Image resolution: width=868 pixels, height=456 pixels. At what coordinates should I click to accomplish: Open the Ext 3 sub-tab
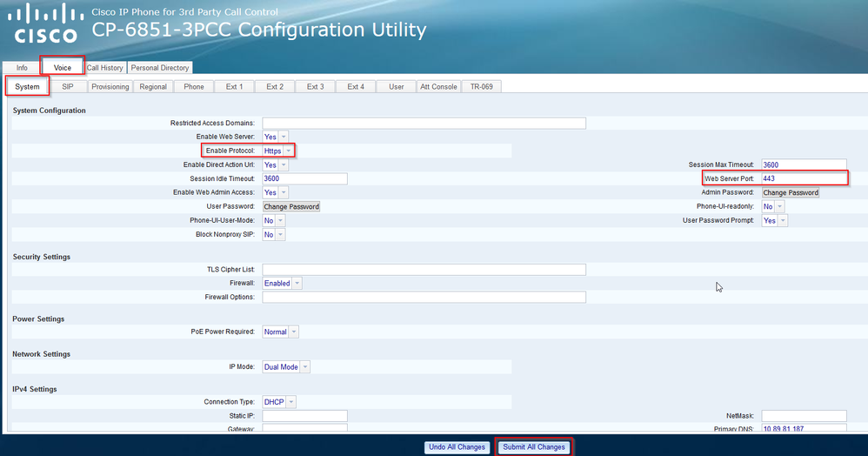click(x=315, y=86)
